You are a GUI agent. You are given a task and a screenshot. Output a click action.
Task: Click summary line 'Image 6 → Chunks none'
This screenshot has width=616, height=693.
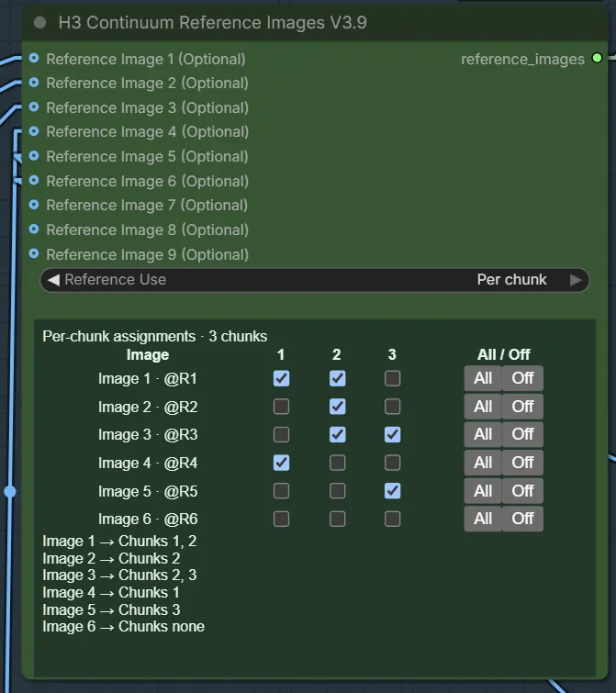pos(123,627)
